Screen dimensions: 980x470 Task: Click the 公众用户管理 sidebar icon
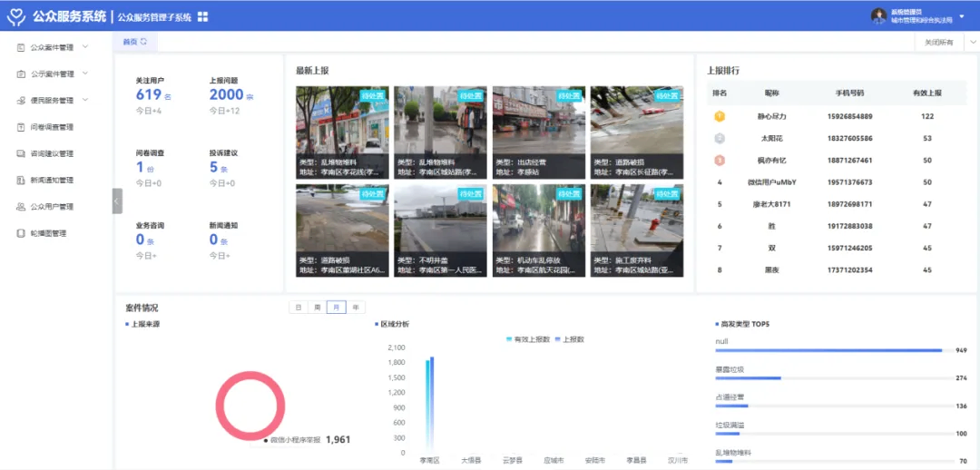pyautogui.click(x=21, y=207)
